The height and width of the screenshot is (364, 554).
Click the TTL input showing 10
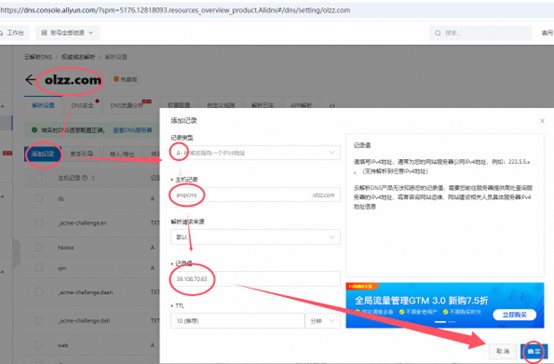click(237, 321)
